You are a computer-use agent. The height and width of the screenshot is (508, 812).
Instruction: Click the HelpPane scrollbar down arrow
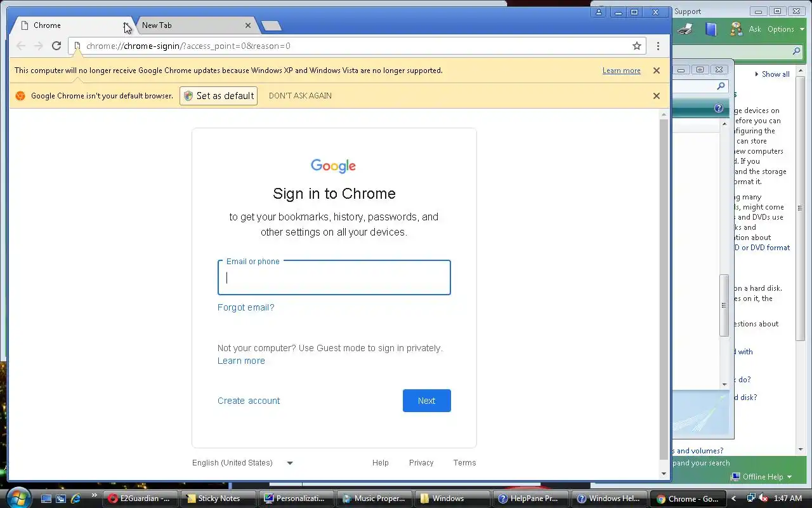click(x=724, y=384)
